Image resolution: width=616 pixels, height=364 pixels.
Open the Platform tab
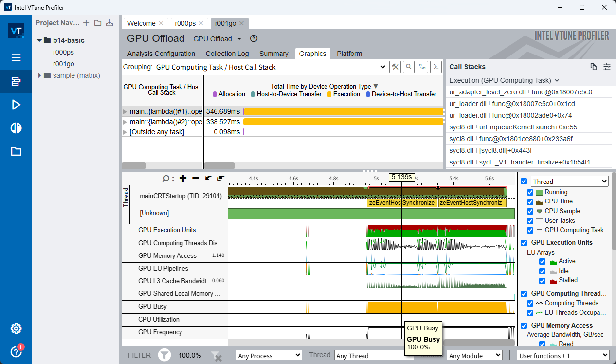(x=349, y=54)
